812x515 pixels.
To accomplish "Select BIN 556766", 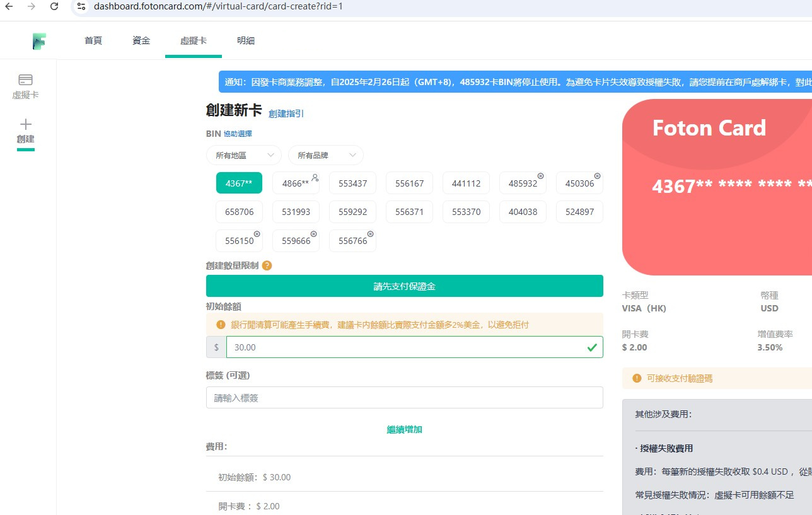I will click(x=353, y=241).
